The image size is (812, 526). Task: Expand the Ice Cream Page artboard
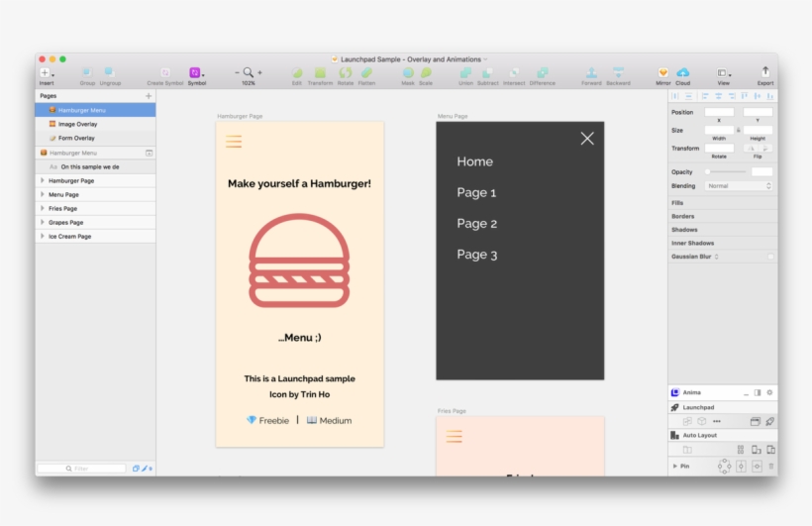tap(43, 237)
